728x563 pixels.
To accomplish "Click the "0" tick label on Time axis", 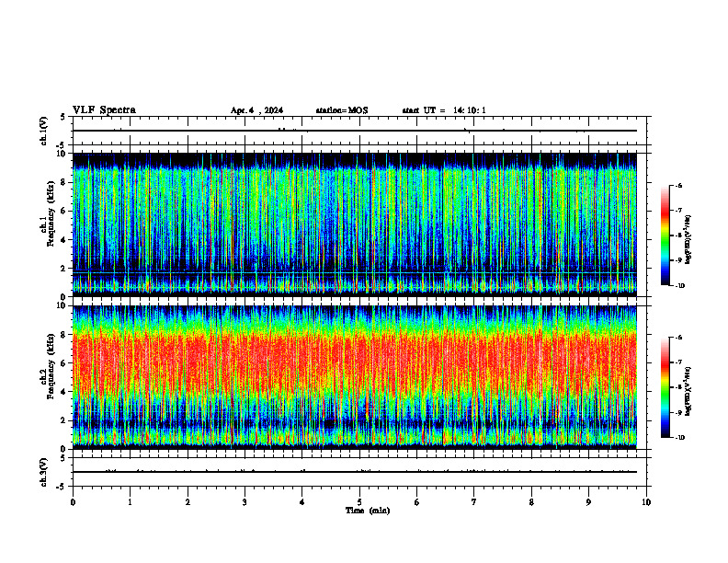I will click(x=73, y=502).
